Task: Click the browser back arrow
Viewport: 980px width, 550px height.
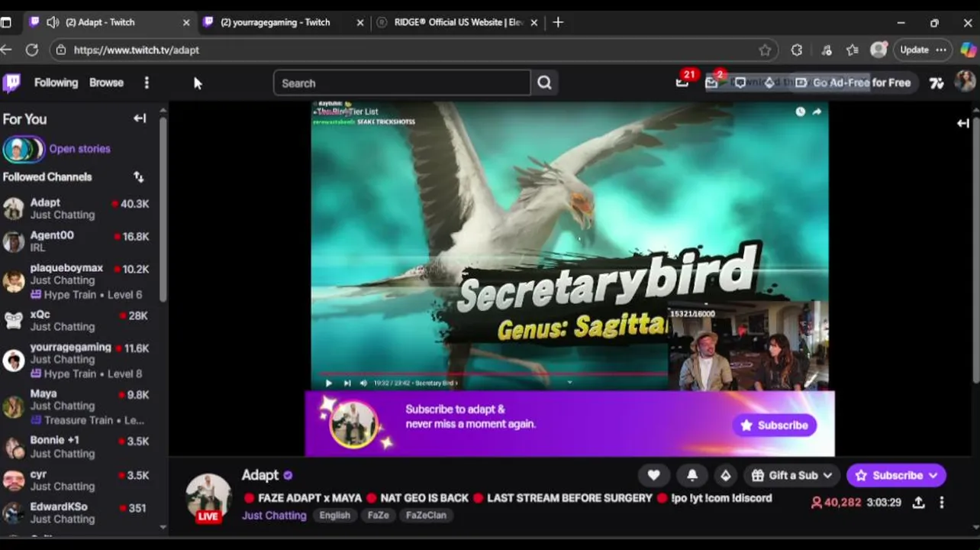Action: (x=6, y=50)
